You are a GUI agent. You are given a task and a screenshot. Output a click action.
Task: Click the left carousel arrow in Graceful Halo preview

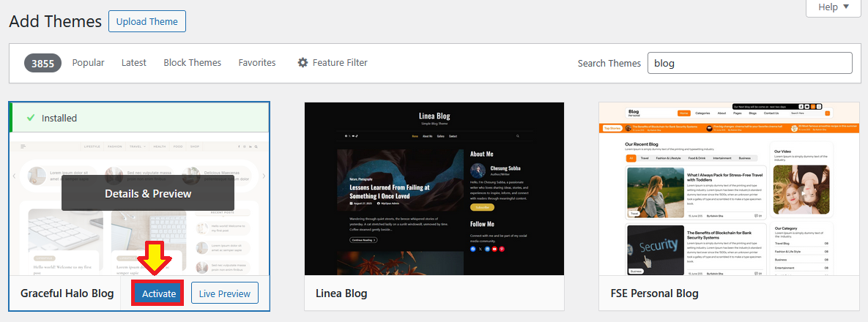14,176
